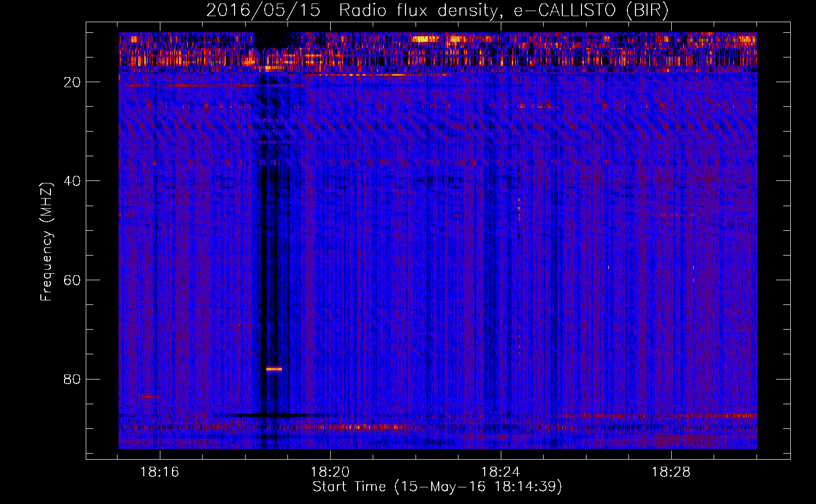
Task: Click the 18:20 time tick label
Action: (x=330, y=472)
